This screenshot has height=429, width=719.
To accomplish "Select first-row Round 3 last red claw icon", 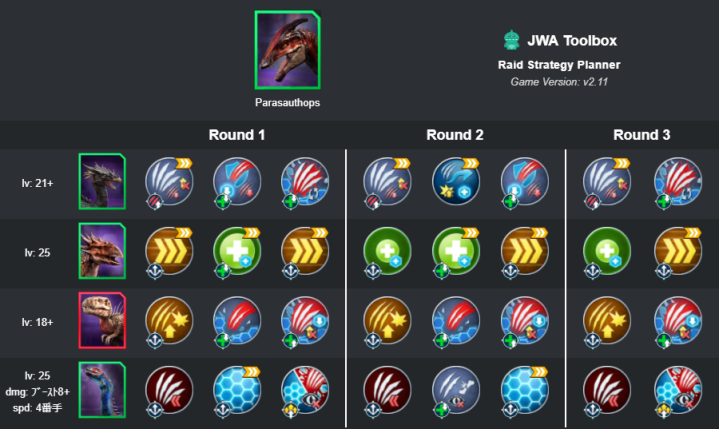I will coord(678,182).
